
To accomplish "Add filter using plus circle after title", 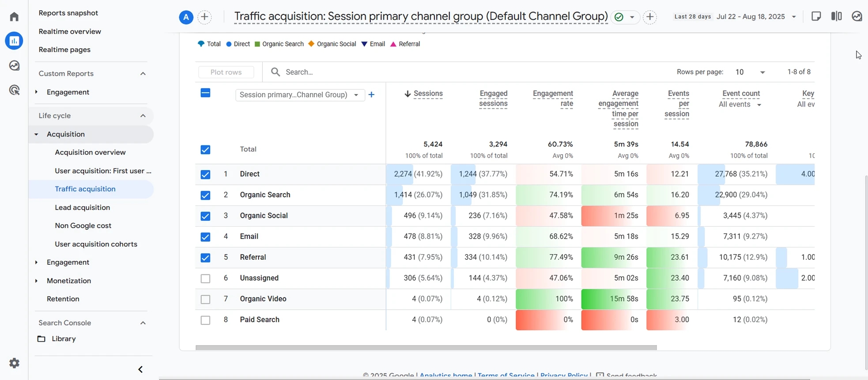I will coord(650,17).
